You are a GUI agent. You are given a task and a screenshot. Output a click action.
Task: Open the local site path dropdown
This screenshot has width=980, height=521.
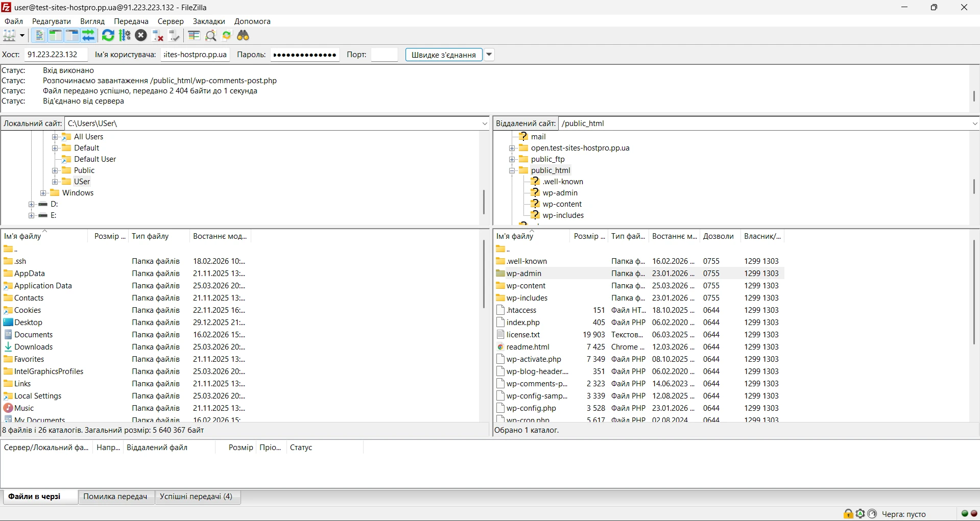[x=485, y=123]
